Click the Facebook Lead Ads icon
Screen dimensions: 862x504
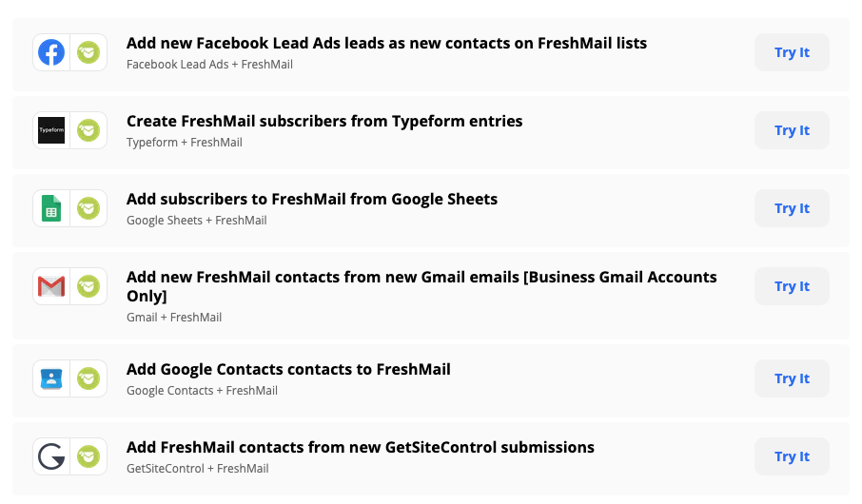click(x=51, y=52)
